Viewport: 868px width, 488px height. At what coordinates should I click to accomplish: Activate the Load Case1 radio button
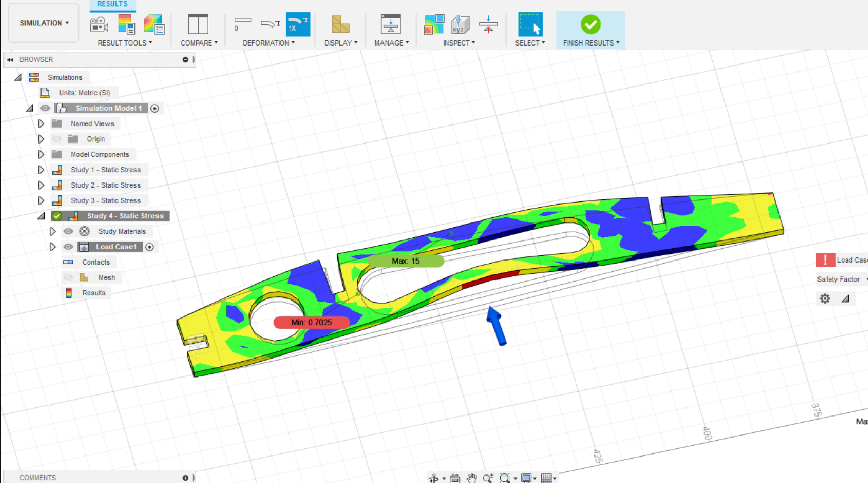(150, 247)
